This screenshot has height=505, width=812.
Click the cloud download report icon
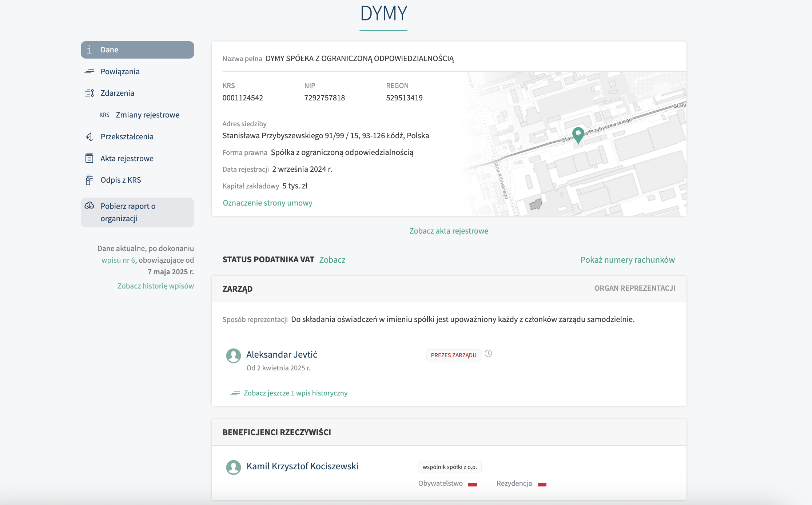pyautogui.click(x=89, y=206)
